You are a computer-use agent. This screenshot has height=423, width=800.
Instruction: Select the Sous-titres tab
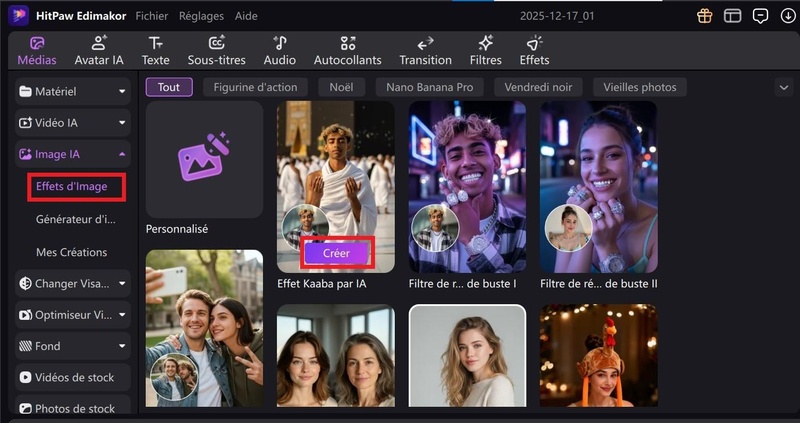coord(216,51)
